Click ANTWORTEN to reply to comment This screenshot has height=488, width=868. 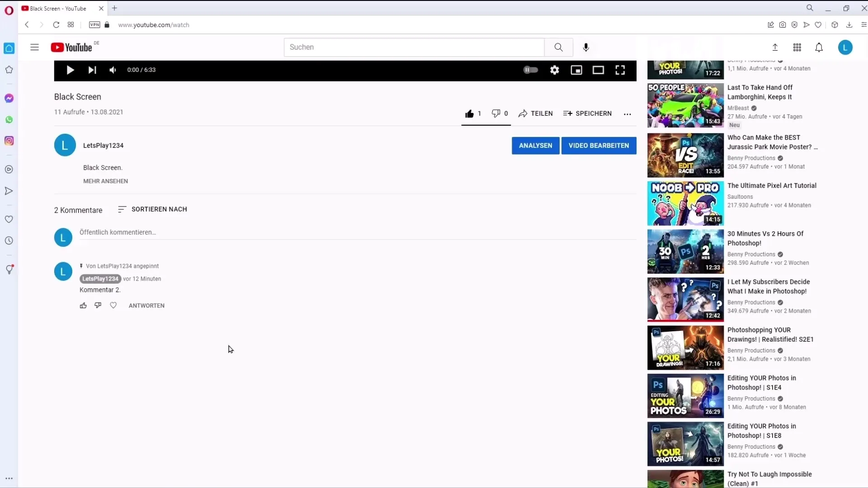(146, 305)
